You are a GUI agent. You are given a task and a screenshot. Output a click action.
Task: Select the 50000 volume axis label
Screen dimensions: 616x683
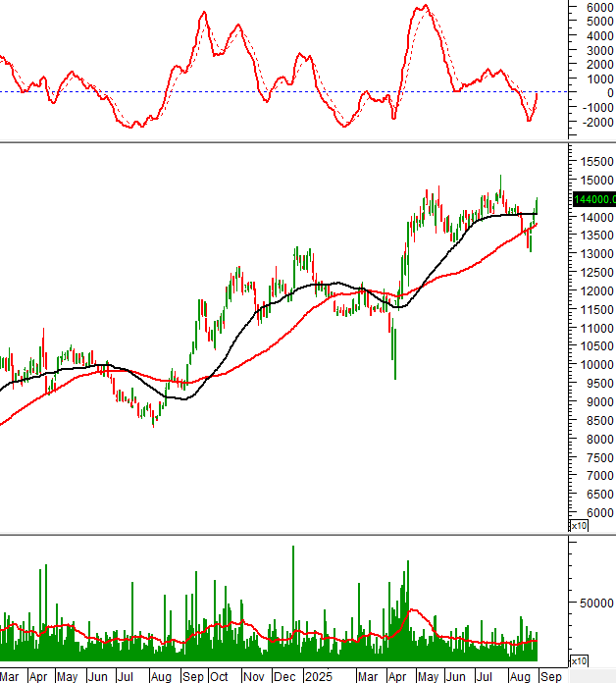pyautogui.click(x=596, y=604)
